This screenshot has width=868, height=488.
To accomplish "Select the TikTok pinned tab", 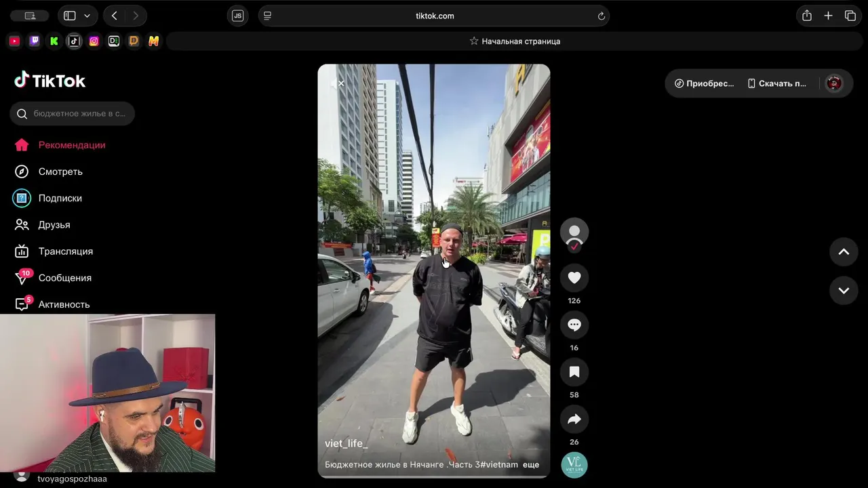I will point(74,41).
